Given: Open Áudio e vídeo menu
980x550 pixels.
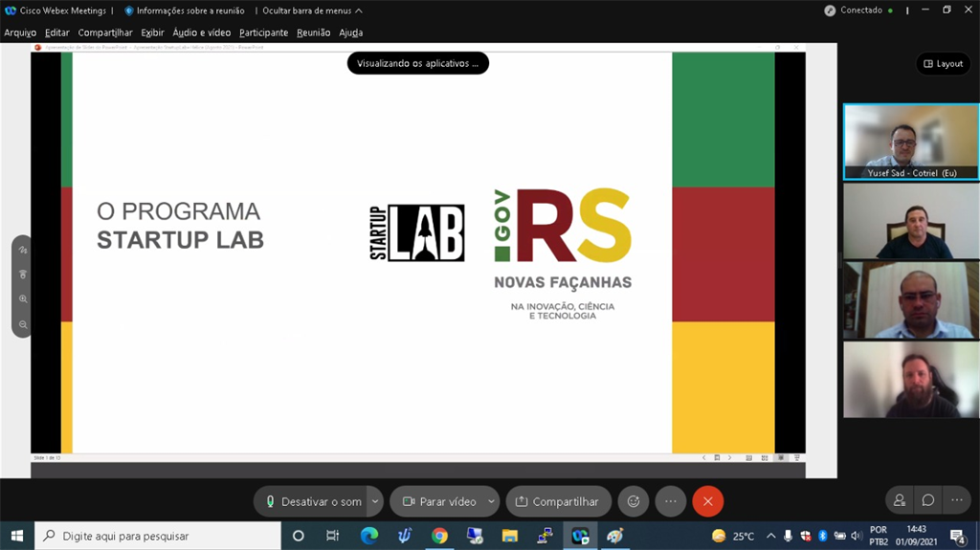Looking at the screenshot, I should point(201,33).
